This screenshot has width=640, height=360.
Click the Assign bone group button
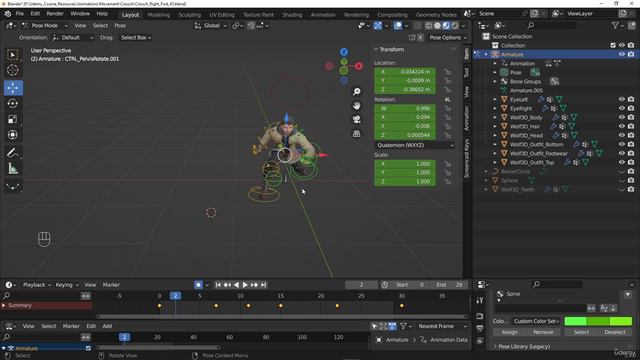coord(509,332)
